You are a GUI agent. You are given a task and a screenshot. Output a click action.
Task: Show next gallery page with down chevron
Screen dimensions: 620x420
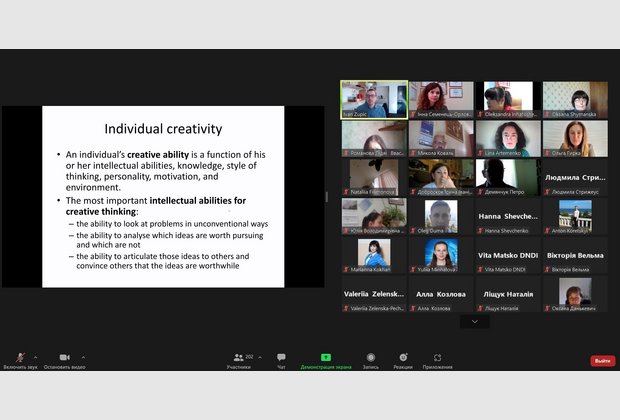click(x=474, y=322)
